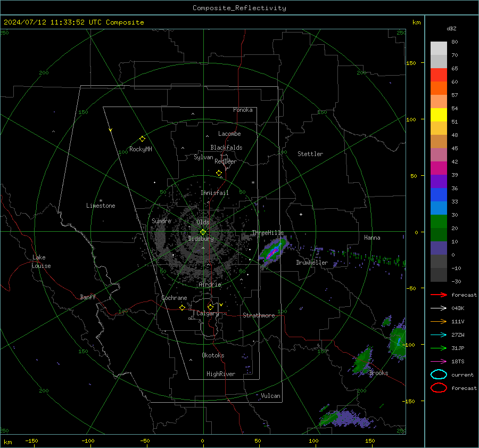479x448 pixels.
Task: Click the asterisk marker above Limestone
Action: (101, 201)
